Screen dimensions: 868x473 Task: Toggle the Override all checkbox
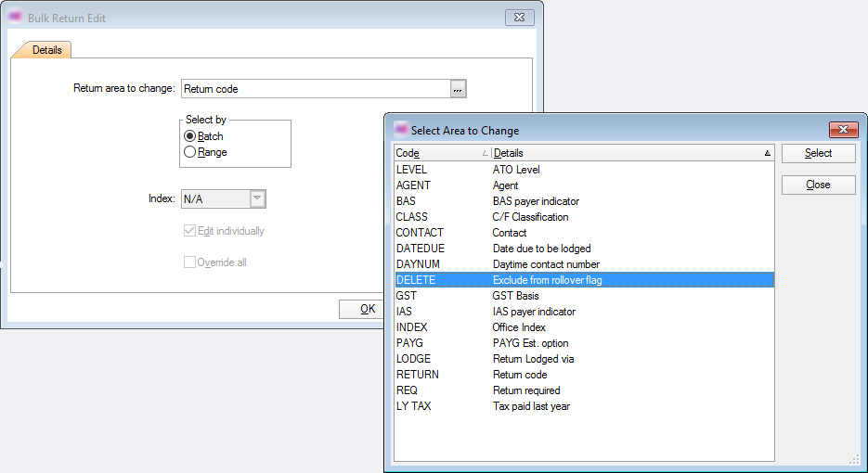coord(190,262)
